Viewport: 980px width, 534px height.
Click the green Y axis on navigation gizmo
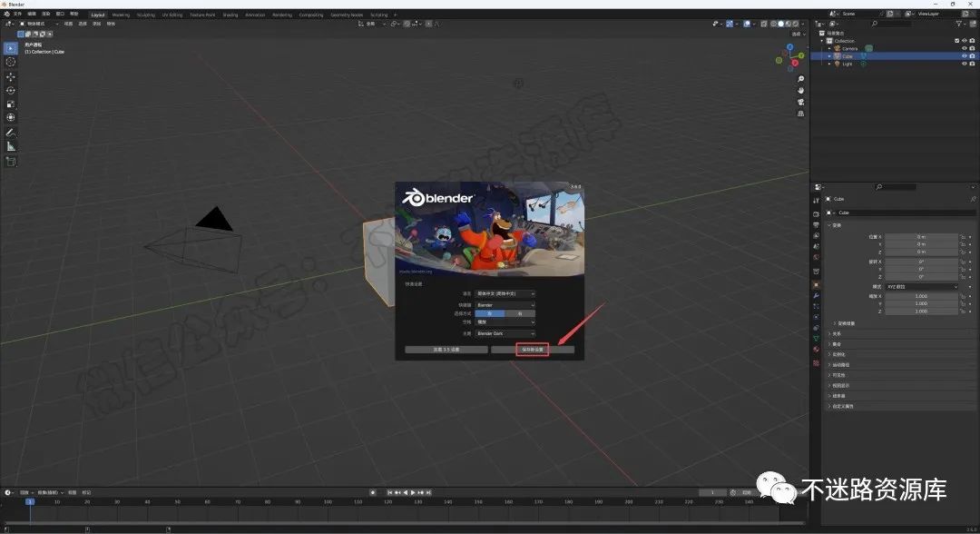(x=801, y=55)
